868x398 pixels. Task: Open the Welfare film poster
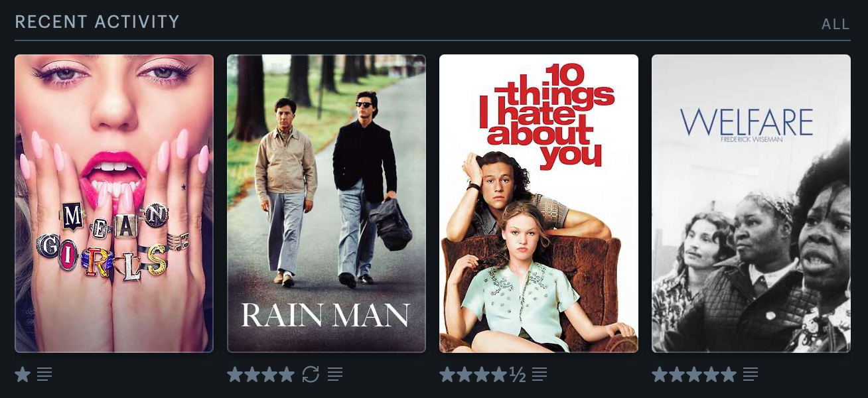751,204
